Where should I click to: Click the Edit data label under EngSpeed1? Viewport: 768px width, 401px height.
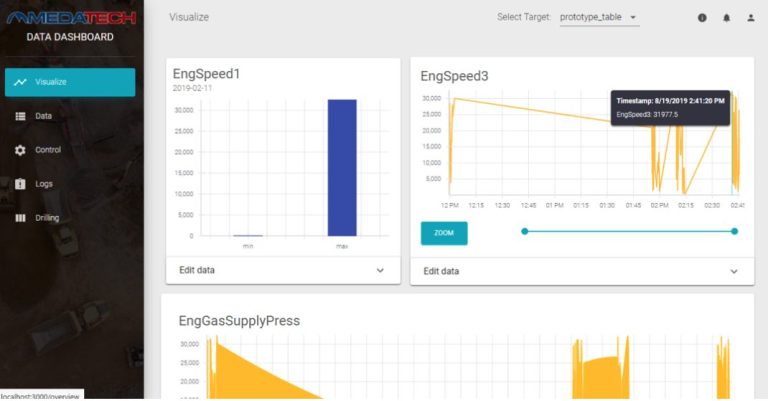click(196, 270)
